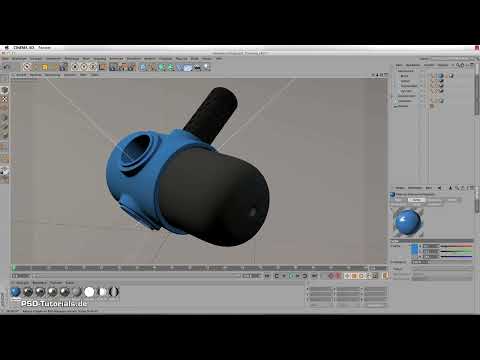Image resolution: width=480 pixels, height=360 pixels.
Task: Click the timeline range scrollbar
Action: [x=137, y=276]
